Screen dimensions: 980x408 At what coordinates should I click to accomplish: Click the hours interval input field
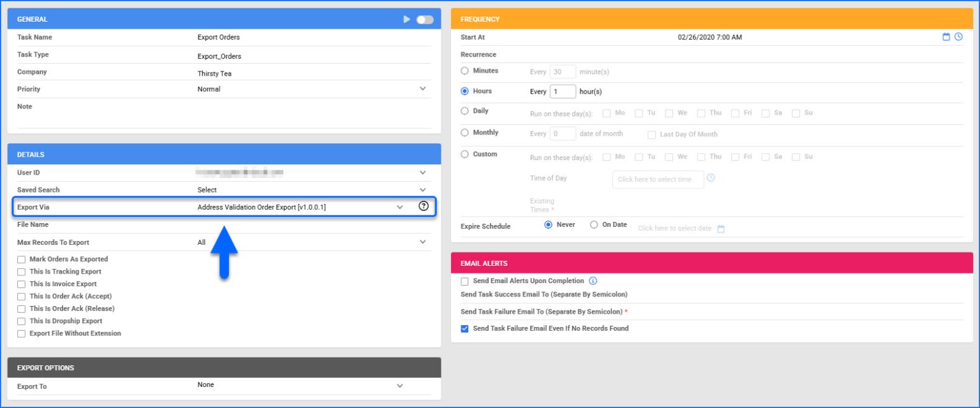pos(561,91)
